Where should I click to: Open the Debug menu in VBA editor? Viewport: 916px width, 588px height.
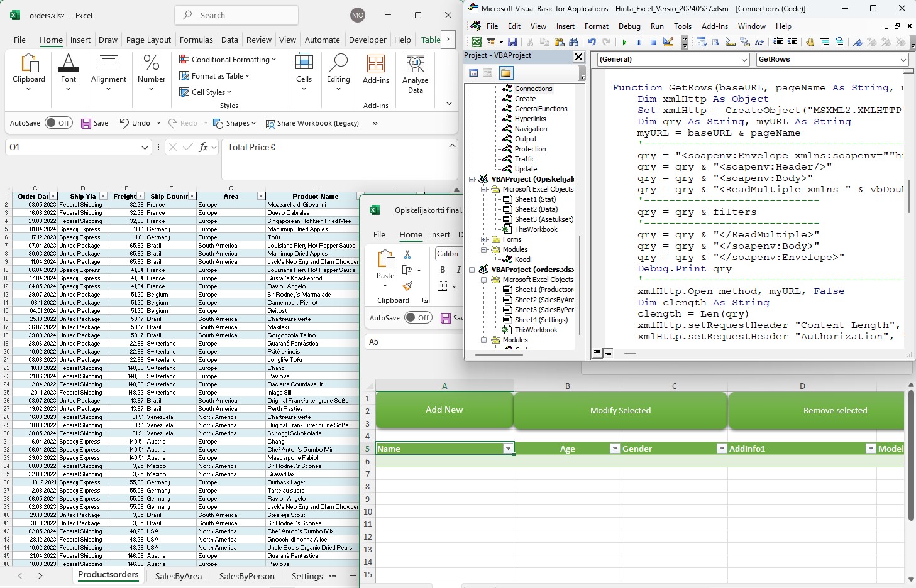[629, 26]
